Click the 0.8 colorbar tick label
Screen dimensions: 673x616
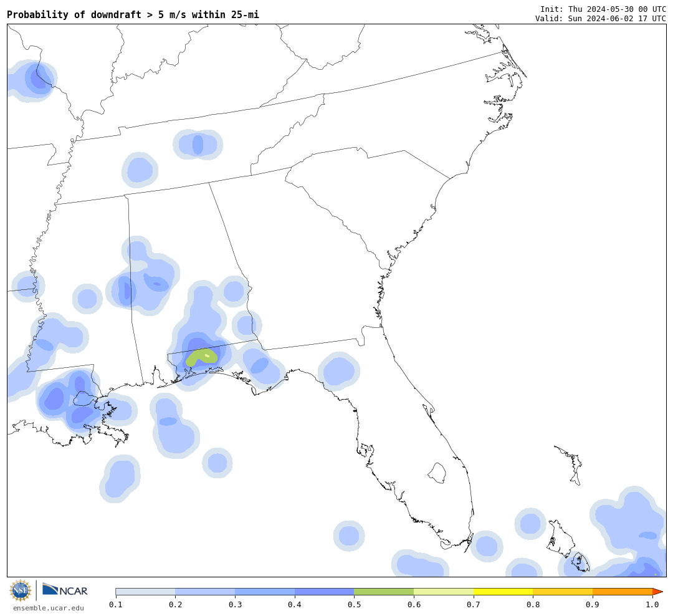click(533, 605)
